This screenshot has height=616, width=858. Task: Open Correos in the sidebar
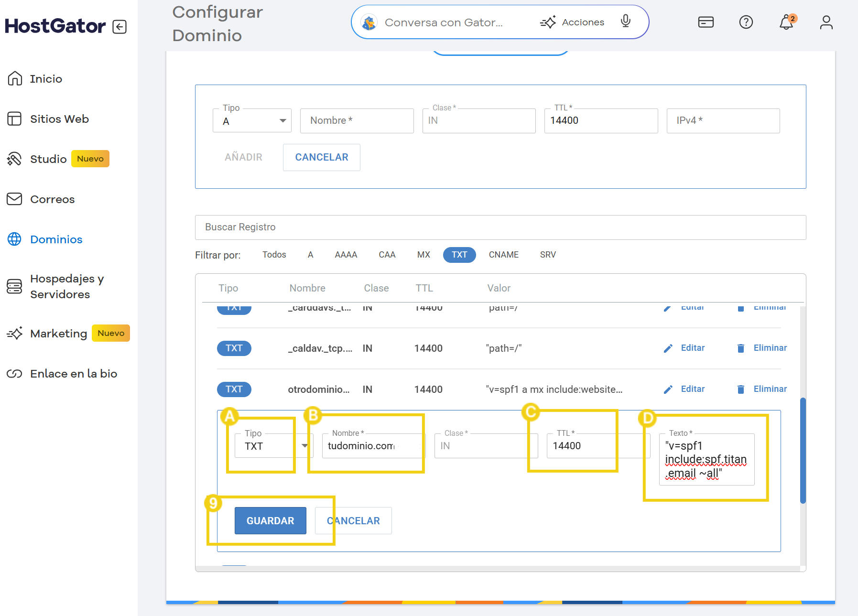pyautogui.click(x=52, y=199)
